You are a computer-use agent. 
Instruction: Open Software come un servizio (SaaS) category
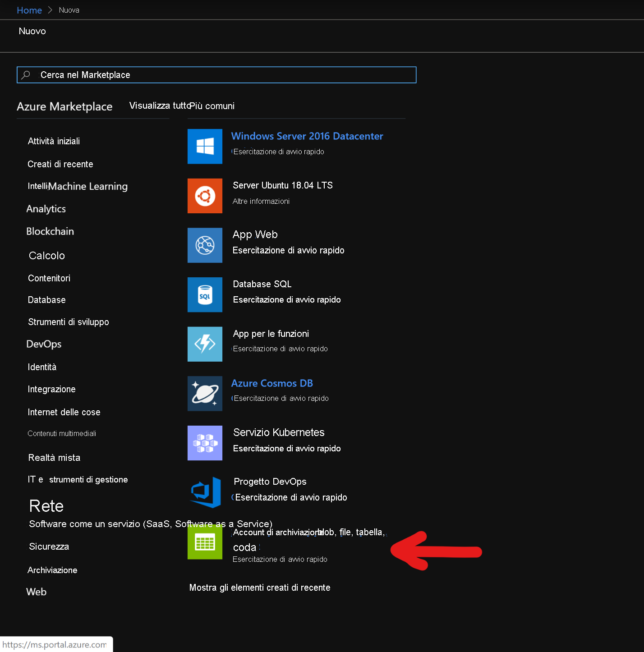(x=151, y=524)
